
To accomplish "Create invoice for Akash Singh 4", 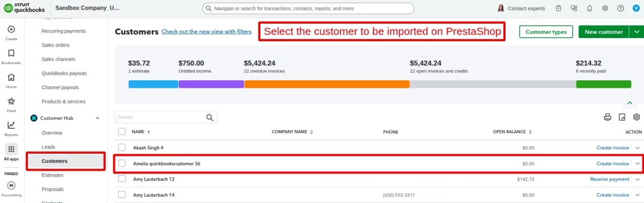I will 613,148.
